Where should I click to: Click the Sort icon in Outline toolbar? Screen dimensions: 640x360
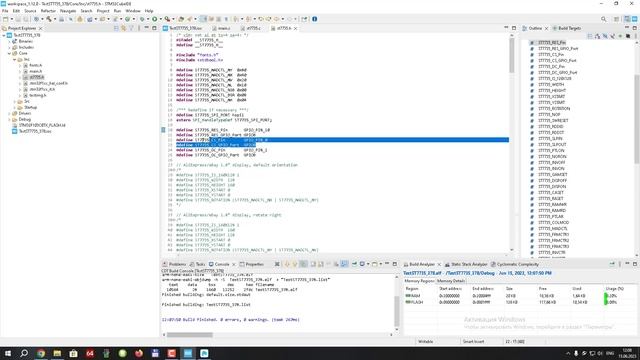click(598, 36)
